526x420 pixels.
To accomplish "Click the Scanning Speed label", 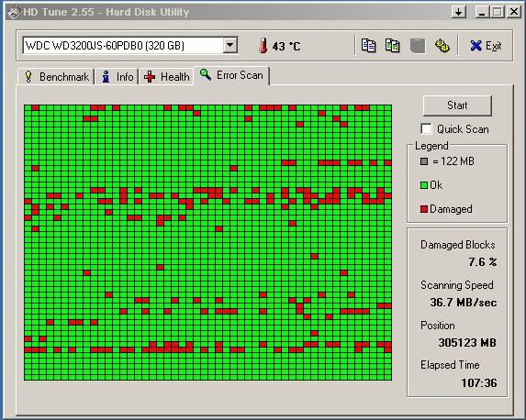I will pyautogui.click(x=457, y=285).
